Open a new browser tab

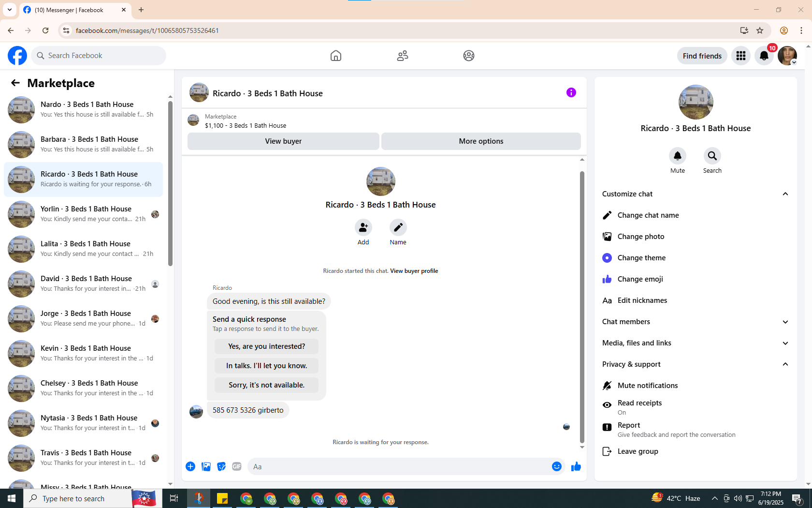point(141,10)
